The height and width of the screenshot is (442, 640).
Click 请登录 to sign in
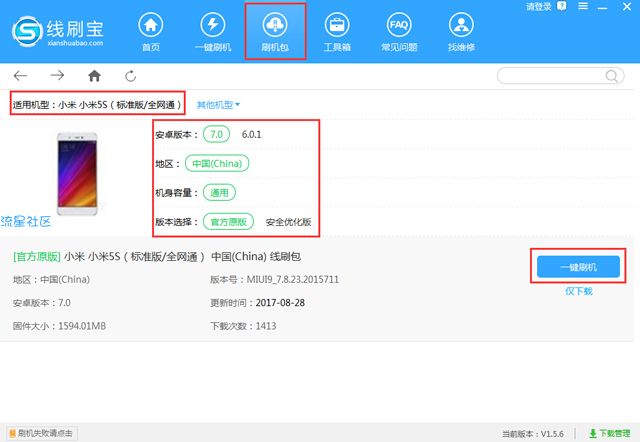coord(538,7)
